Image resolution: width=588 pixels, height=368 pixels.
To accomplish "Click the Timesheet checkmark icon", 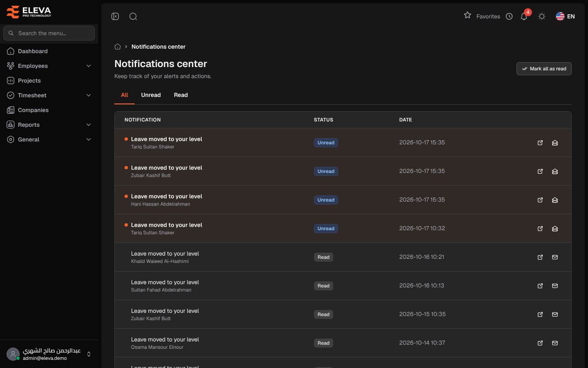I will coord(11,95).
